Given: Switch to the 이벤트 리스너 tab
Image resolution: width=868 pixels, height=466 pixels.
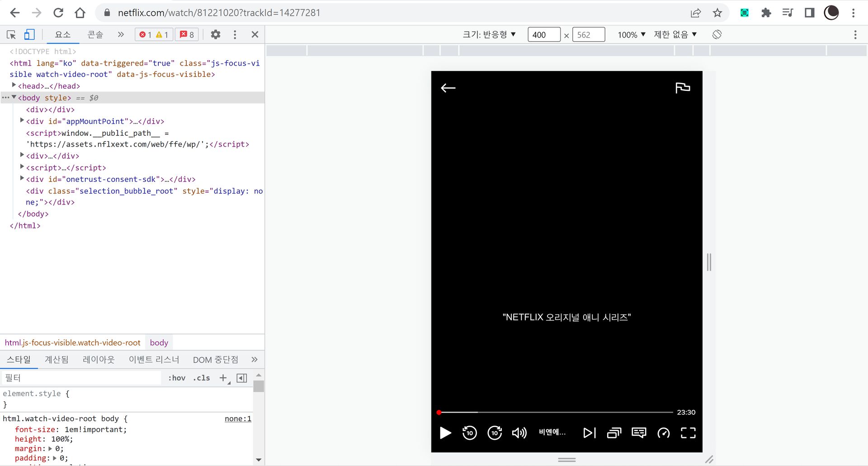Looking at the screenshot, I should click(x=154, y=360).
